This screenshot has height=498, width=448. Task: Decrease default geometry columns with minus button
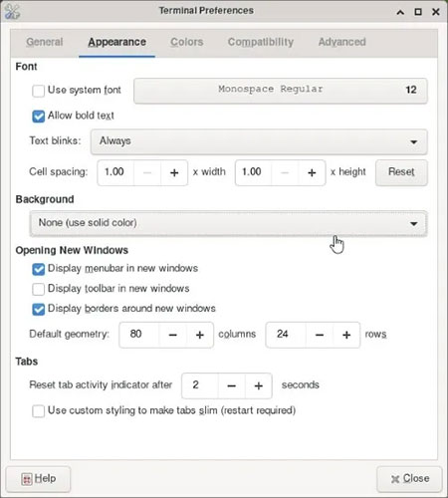point(172,335)
